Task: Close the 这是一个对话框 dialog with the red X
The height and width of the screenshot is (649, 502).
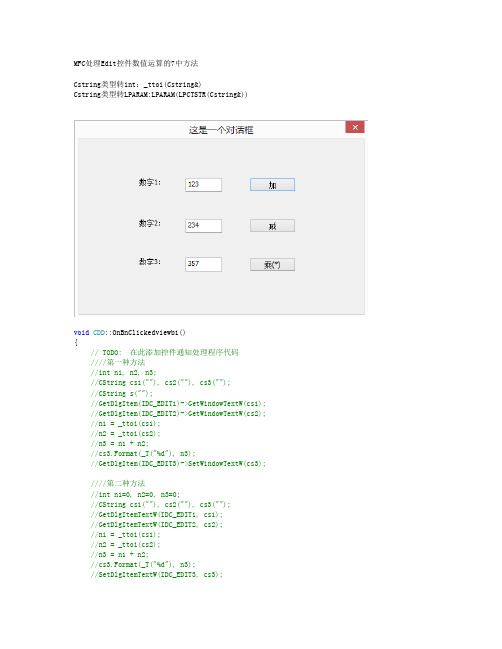Action: [355, 127]
